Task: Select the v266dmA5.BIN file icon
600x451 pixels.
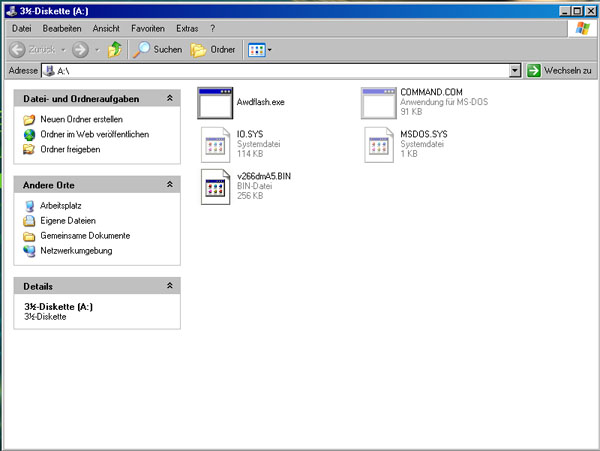Action: coord(215,187)
